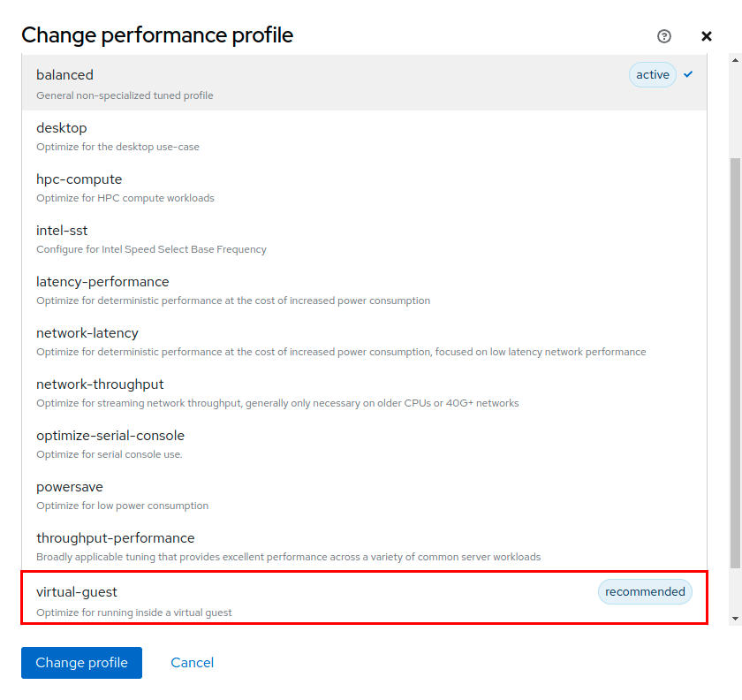Click the active checkmark icon on balanced

pos(689,75)
